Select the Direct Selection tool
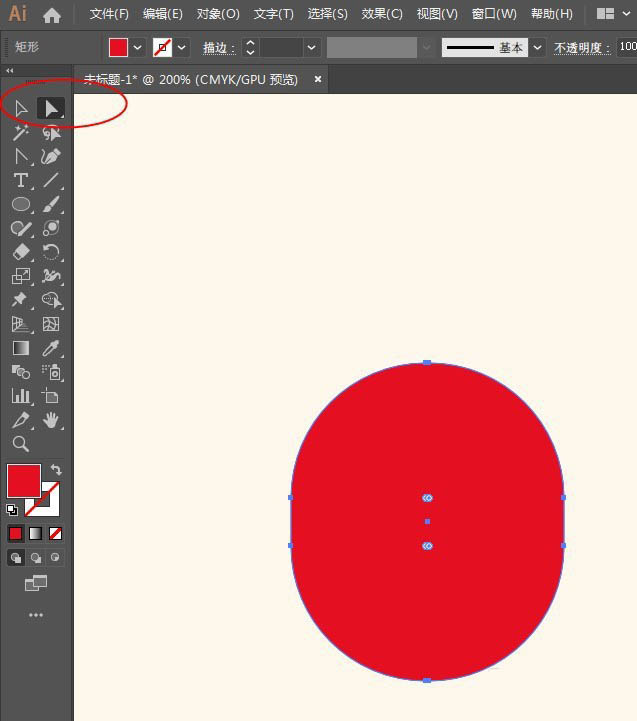The height and width of the screenshot is (721, 637). tap(51, 109)
